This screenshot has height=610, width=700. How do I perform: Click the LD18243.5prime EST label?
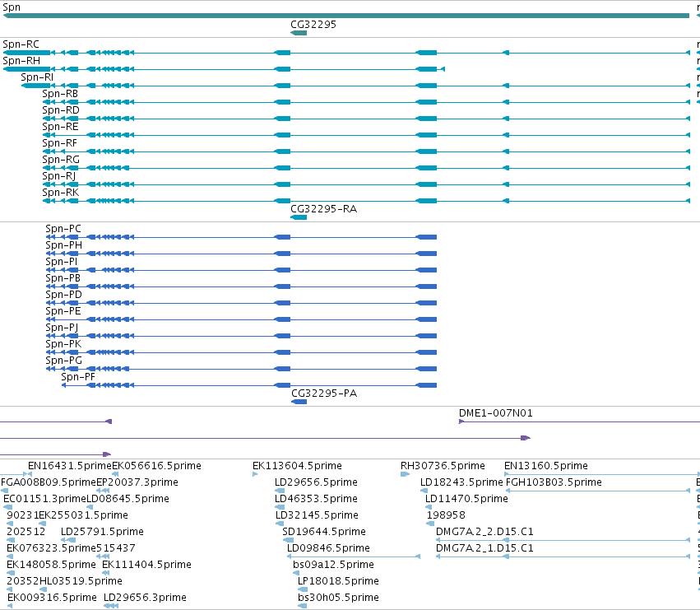(x=461, y=482)
